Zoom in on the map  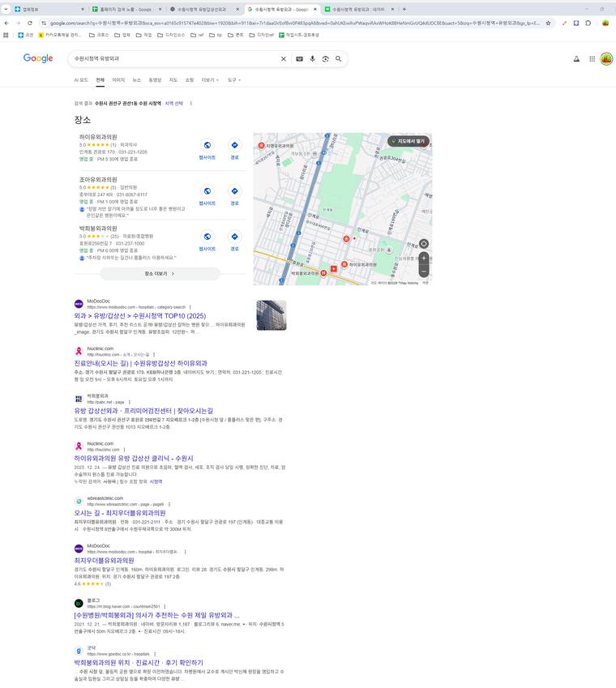423,258
